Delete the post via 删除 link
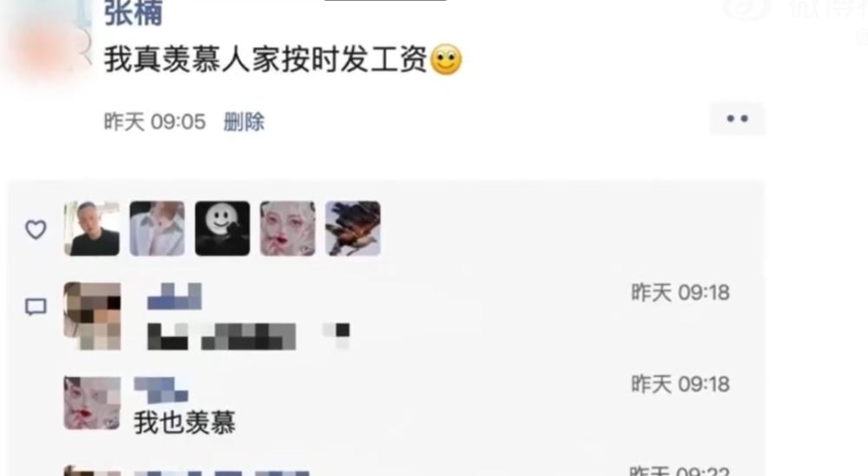 pyautogui.click(x=244, y=122)
